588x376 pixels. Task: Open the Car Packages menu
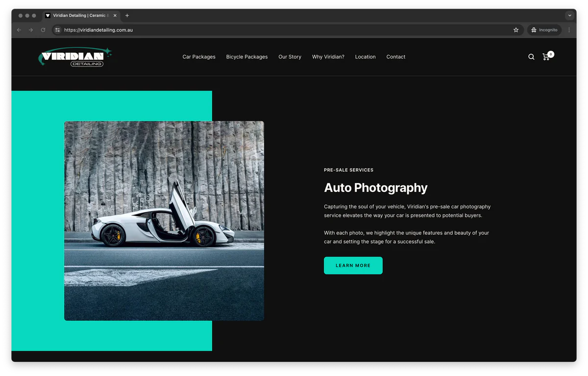pyautogui.click(x=199, y=57)
